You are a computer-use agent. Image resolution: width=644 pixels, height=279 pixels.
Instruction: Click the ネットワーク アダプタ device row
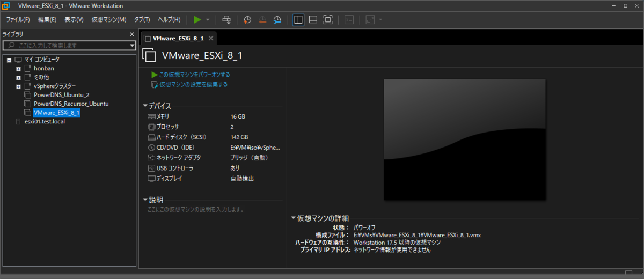pyautogui.click(x=214, y=158)
